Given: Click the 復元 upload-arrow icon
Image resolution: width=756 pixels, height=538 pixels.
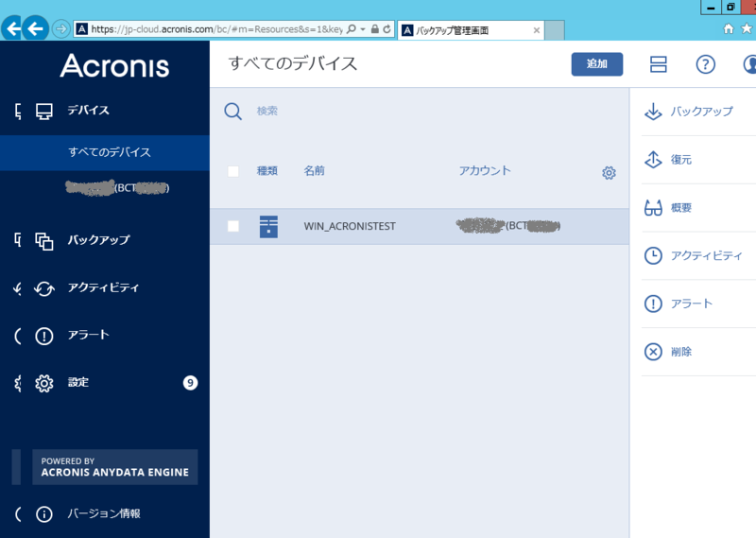Looking at the screenshot, I should (x=653, y=160).
